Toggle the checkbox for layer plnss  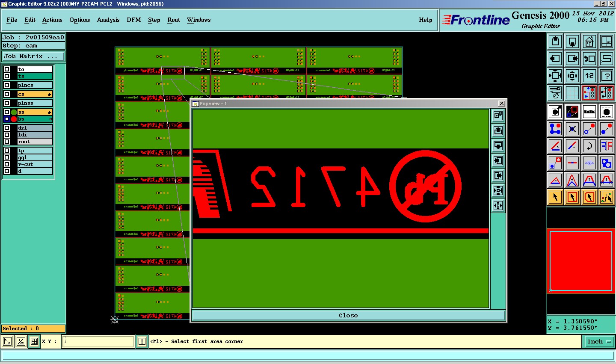[7, 103]
